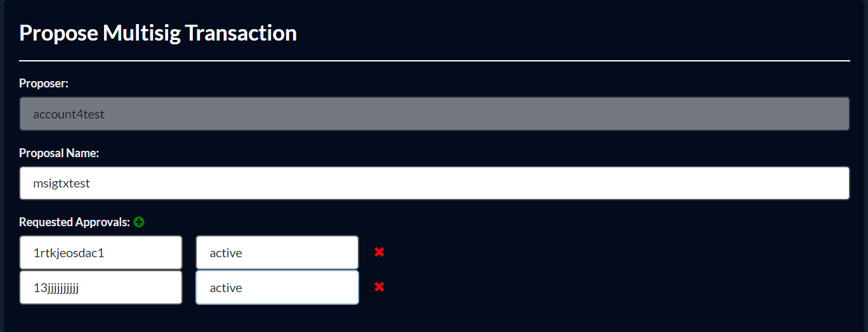The width and height of the screenshot is (868, 332).
Task: Select the first requester account name box
Action: click(x=101, y=253)
